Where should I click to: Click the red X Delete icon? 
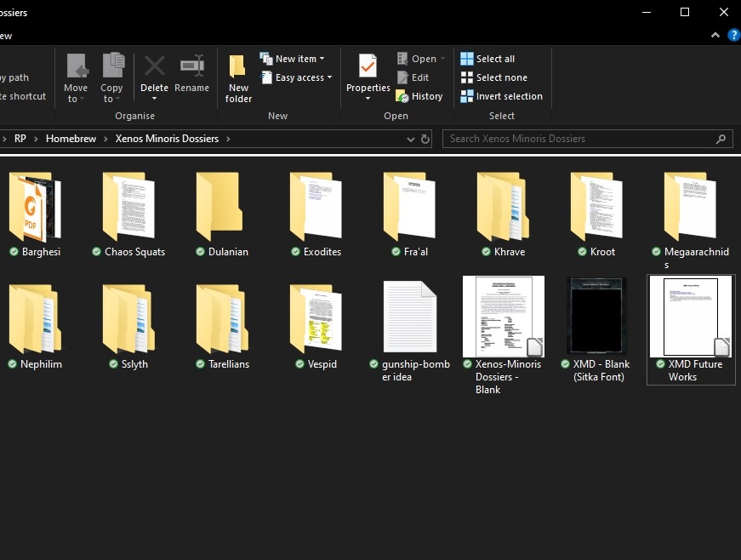[155, 66]
